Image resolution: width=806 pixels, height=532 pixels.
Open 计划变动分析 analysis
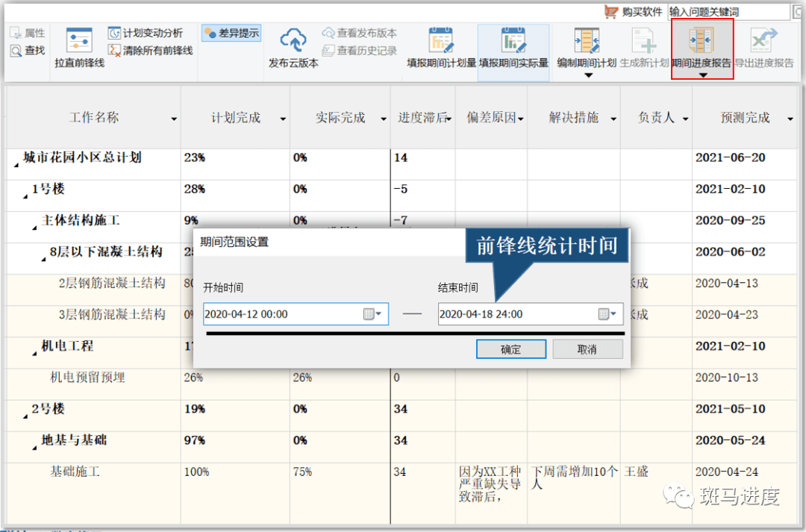coord(146,34)
